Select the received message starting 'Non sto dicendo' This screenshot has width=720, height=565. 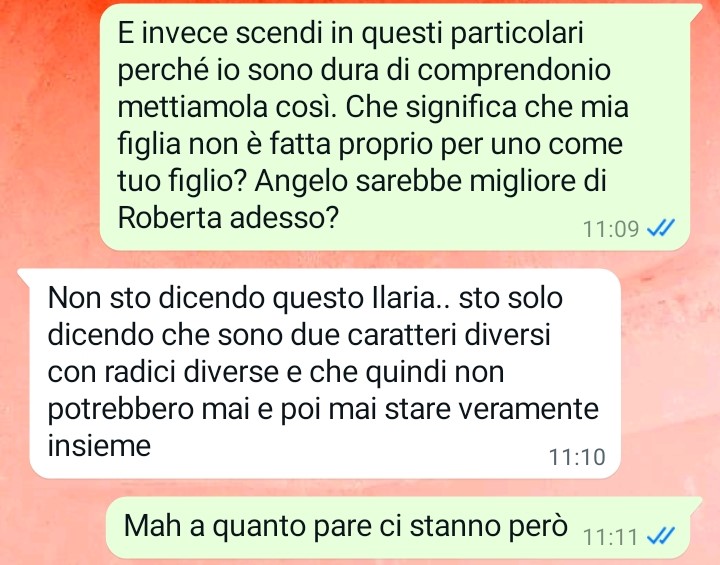tap(325, 373)
